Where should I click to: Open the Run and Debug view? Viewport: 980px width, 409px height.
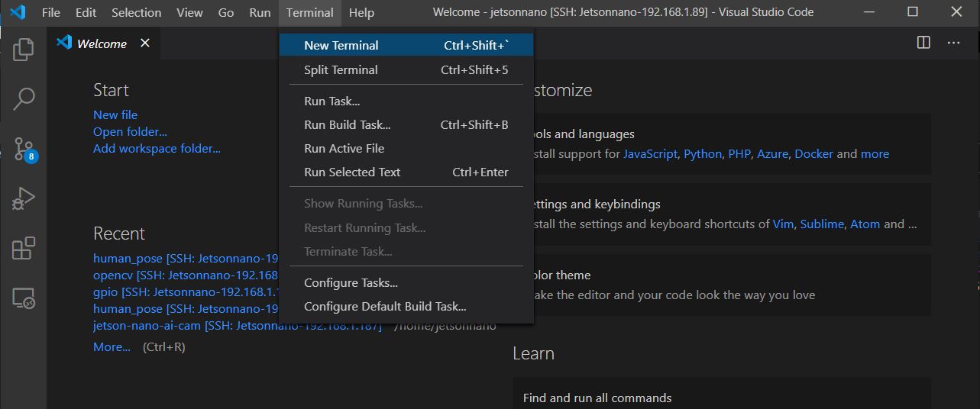[23, 198]
